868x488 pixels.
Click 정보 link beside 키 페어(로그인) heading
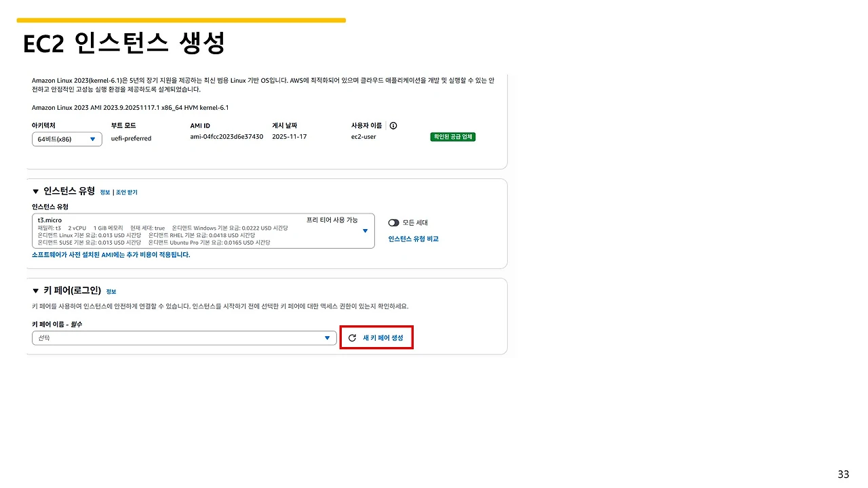coord(111,291)
